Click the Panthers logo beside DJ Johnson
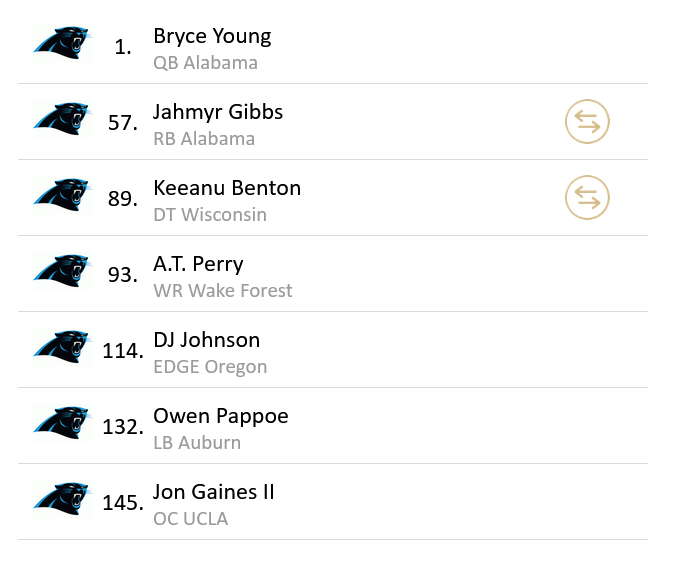685x569 pixels. [62, 348]
